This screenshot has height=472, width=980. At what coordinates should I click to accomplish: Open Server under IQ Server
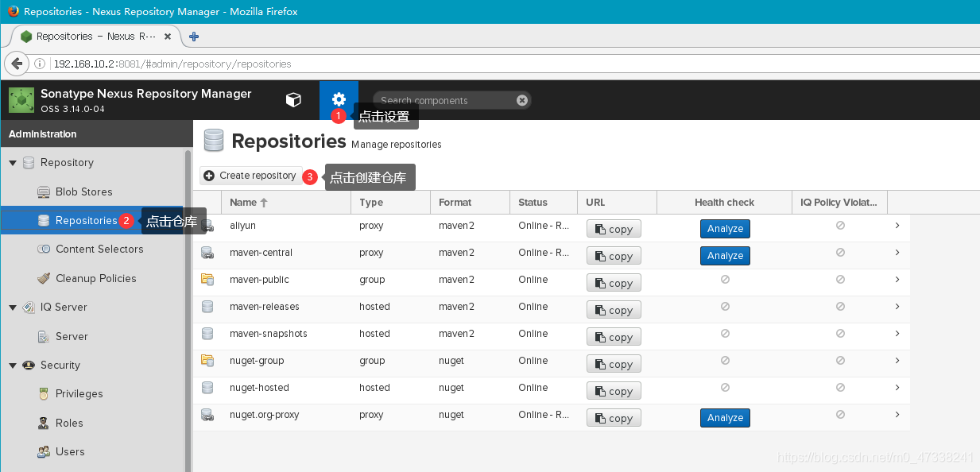coord(72,336)
